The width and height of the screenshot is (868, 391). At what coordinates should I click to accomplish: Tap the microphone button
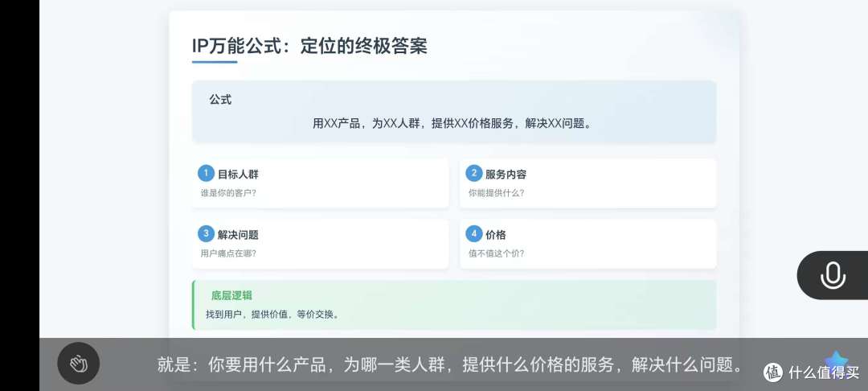point(833,275)
